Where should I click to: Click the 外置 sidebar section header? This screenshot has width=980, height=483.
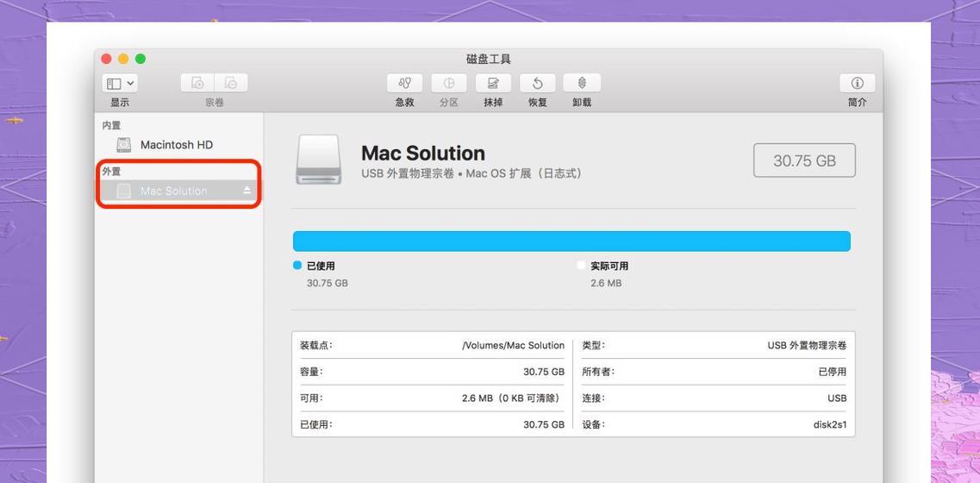click(x=111, y=171)
